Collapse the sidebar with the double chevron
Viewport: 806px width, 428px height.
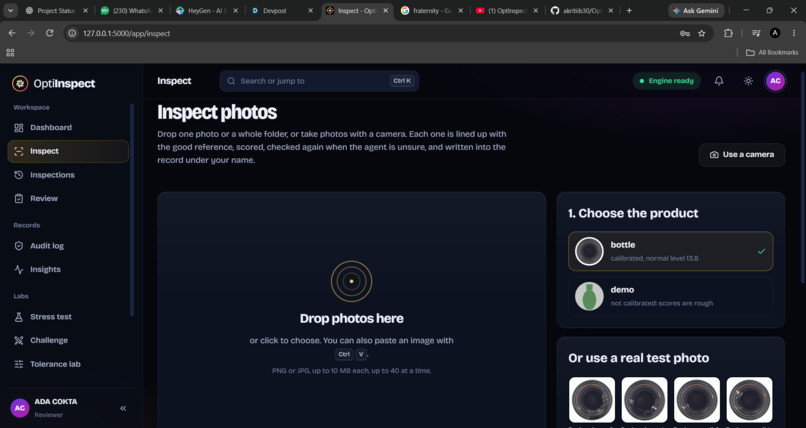tap(123, 408)
